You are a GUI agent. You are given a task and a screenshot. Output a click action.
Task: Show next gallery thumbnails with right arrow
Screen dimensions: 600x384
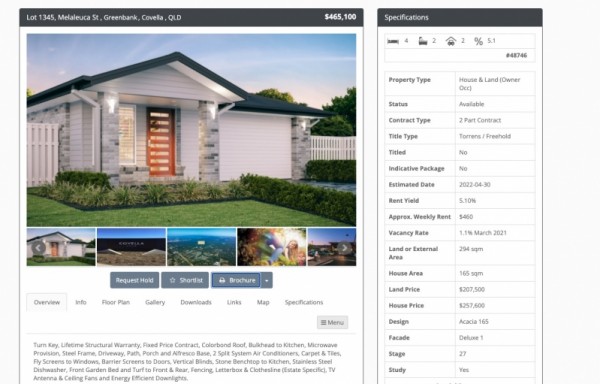coord(344,248)
